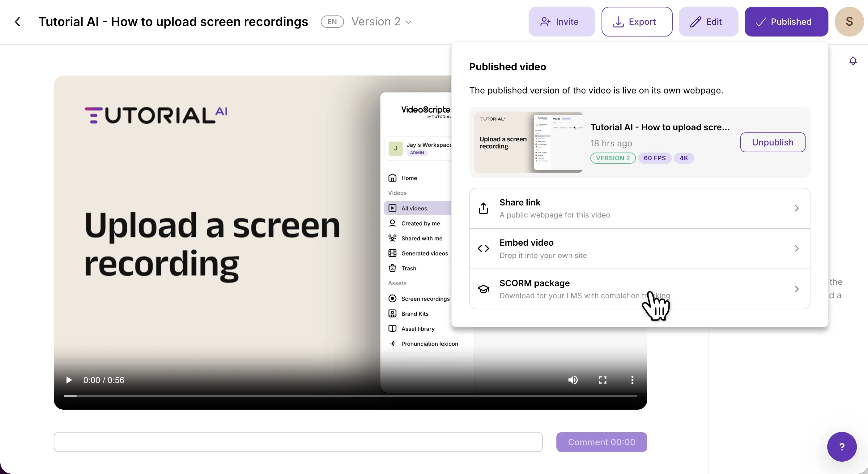Expand Share link chevron arrow
The width and height of the screenshot is (868, 474).
click(796, 208)
